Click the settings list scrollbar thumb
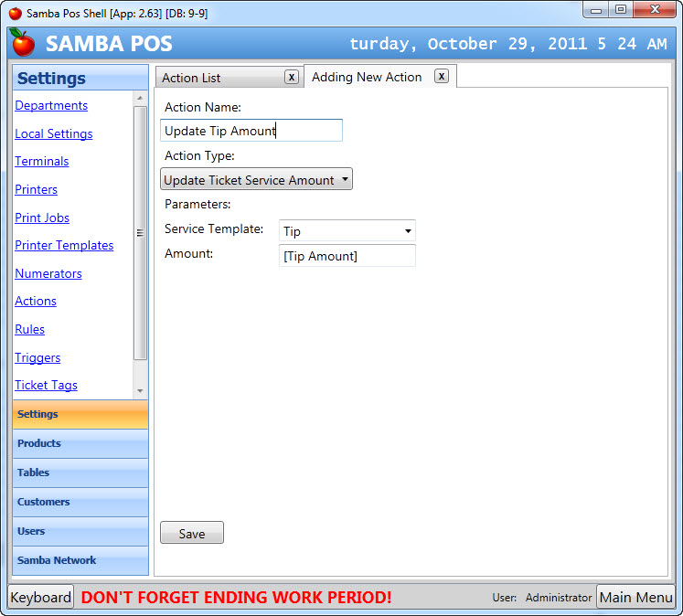The image size is (683, 616). click(x=140, y=233)
